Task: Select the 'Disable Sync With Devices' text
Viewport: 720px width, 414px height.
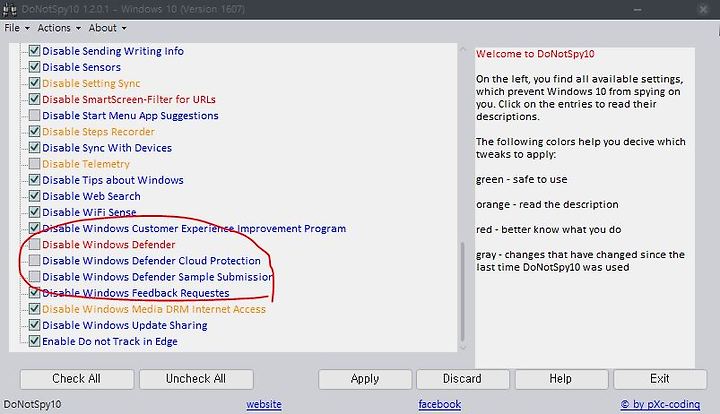Action: click(x=107, y=147)
